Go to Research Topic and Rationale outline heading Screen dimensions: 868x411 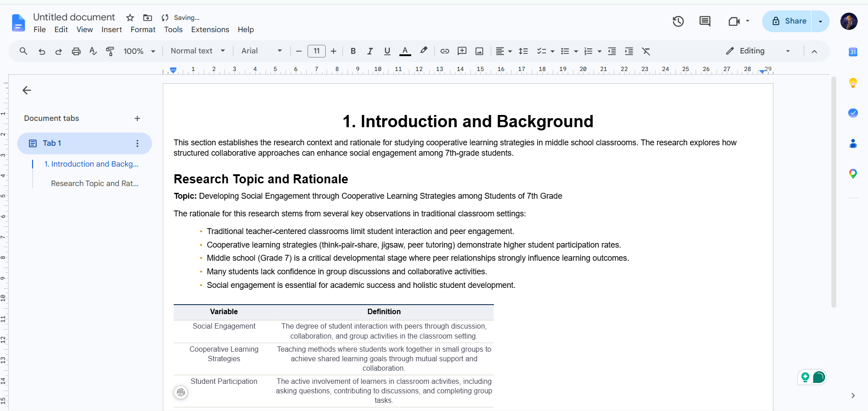click(95, 183)
